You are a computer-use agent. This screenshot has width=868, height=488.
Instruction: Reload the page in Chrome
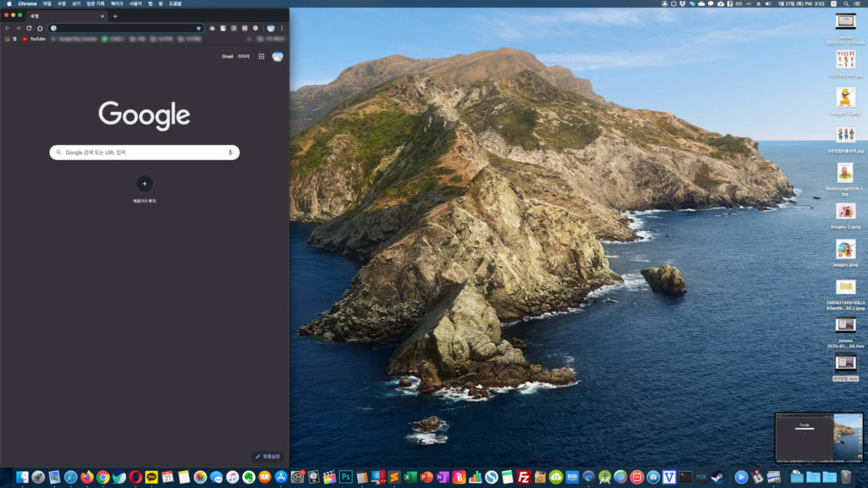pyautogui.click(x=29, y=28)
